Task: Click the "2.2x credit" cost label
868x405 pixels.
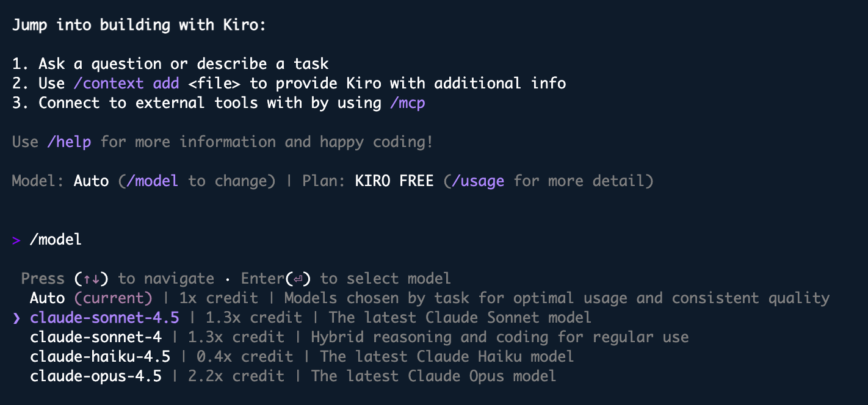Action: pos(236,376)
